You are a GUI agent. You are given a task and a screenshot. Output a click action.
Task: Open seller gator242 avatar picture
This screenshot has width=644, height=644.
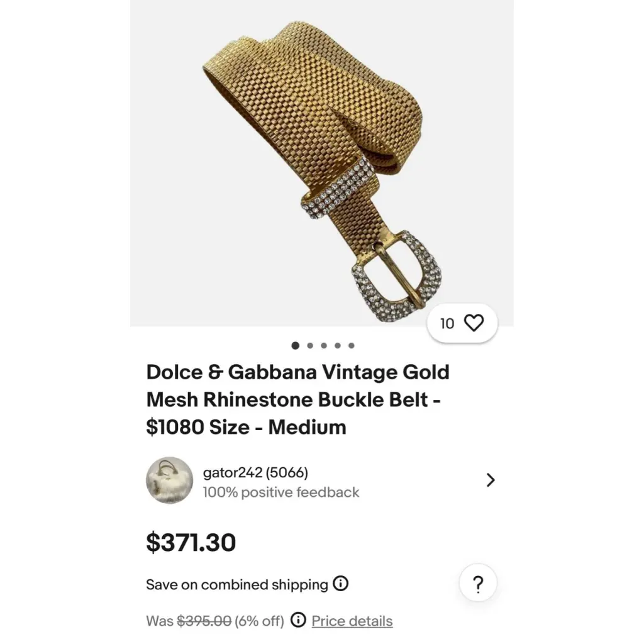click(x=169, y=480)
